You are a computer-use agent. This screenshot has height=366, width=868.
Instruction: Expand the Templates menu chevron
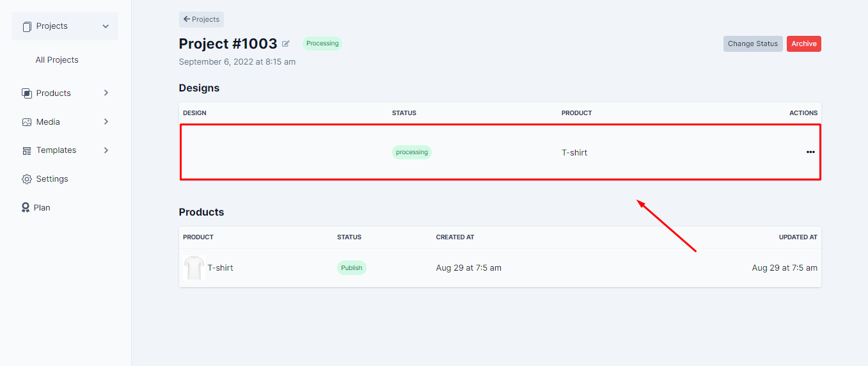106,150
